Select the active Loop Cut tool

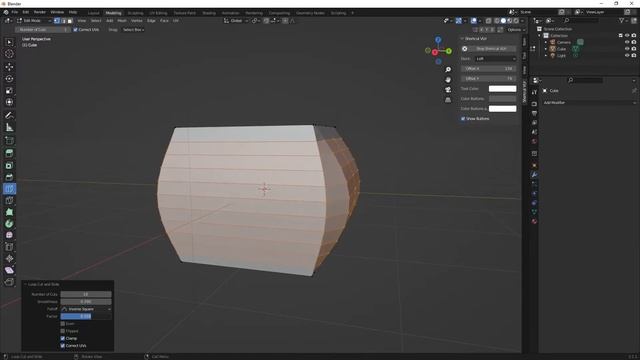pyautogui.click(x=9, y=189)
